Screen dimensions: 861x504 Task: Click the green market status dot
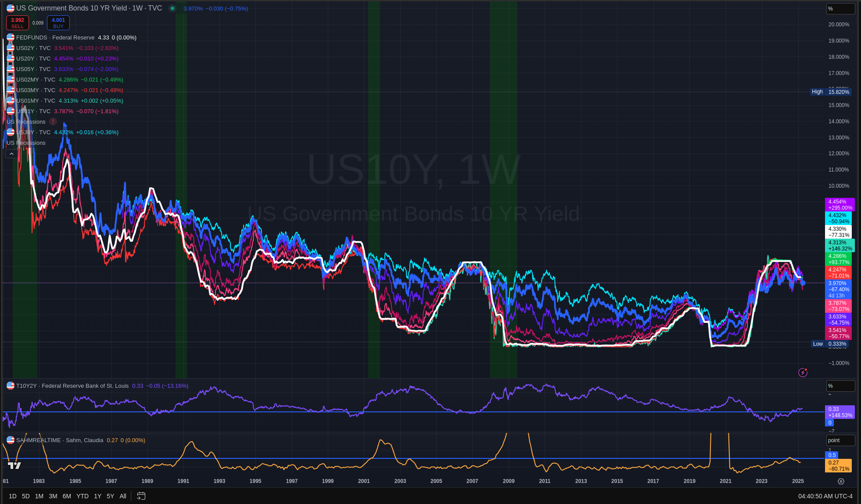pyautogui.click(x=172, y=8)
